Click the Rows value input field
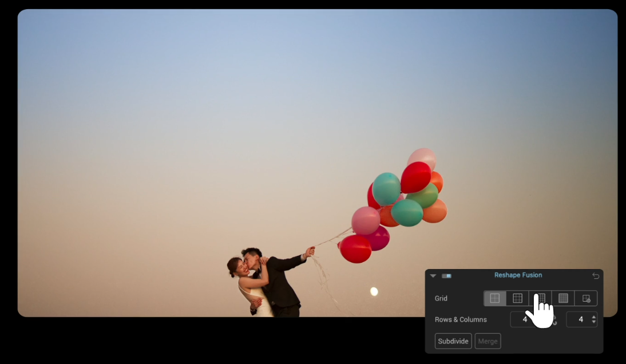 click(x=522, y=319)
